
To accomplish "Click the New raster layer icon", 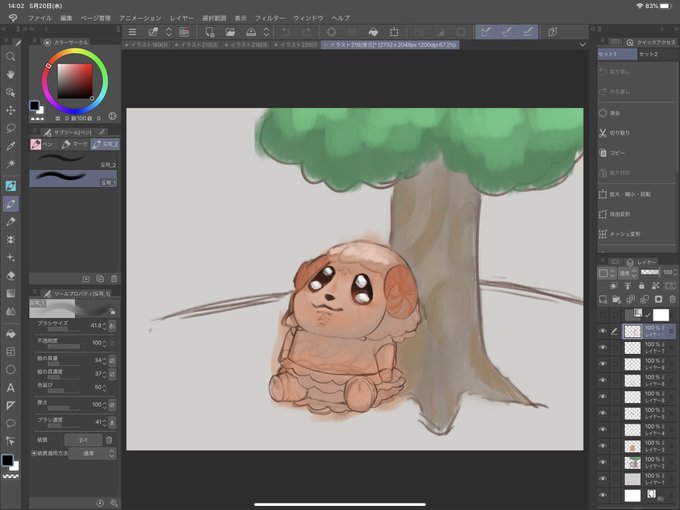I will pyautogui.click(x=603, y=299).
